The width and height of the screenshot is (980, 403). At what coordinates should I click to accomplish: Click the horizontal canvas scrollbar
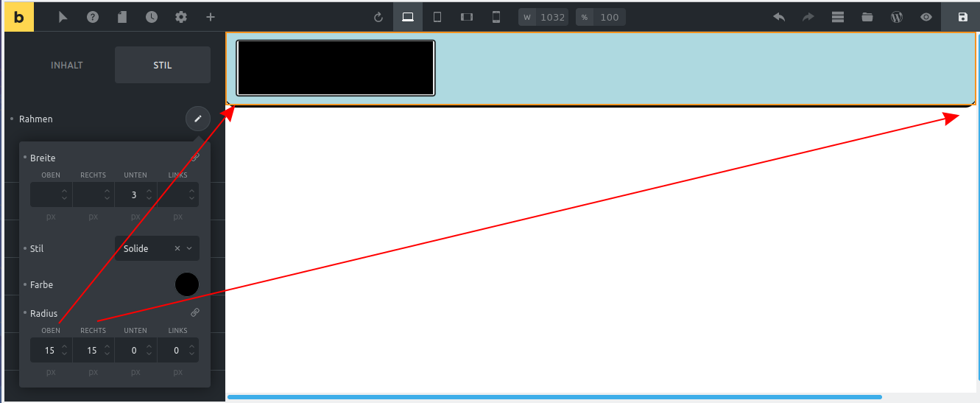pyautogui.click(x=554, y=397)
